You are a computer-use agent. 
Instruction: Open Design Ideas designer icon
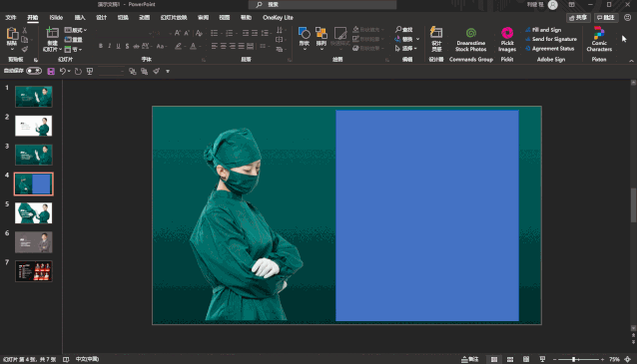coord(436,33)
